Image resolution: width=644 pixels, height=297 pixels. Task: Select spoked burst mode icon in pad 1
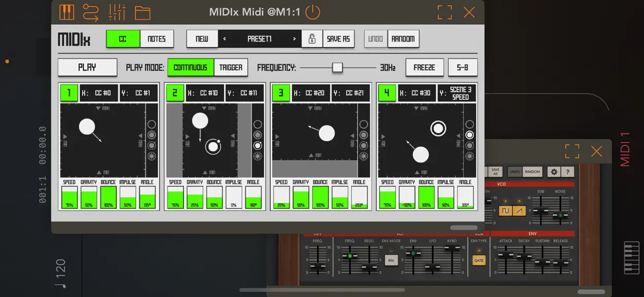pyautogui.click(x=152, y=156)
